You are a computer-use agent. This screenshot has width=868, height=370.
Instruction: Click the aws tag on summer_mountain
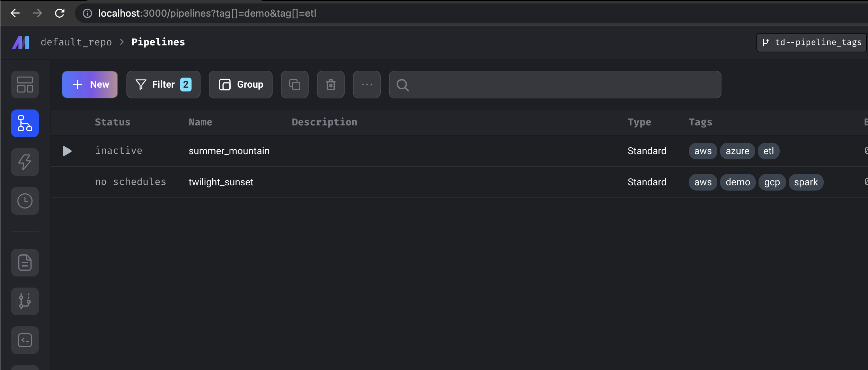pos(703,151)
